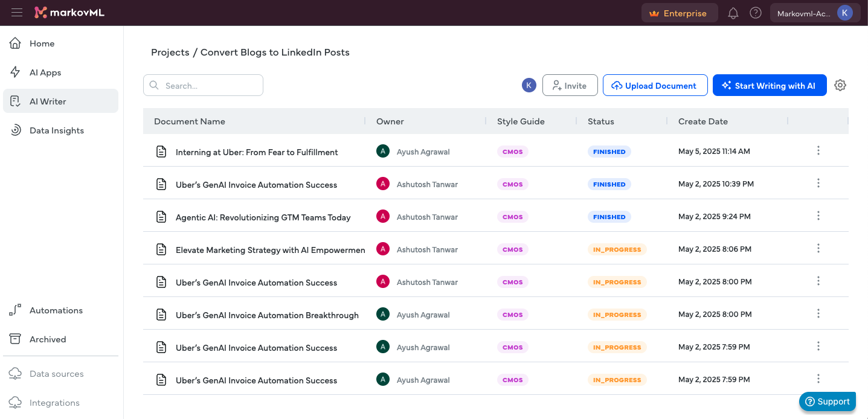This screenshot has height=419, width=868.
Task: Open Uber's GenAI Invoice Automation Breakthrough
Action: 267,315
